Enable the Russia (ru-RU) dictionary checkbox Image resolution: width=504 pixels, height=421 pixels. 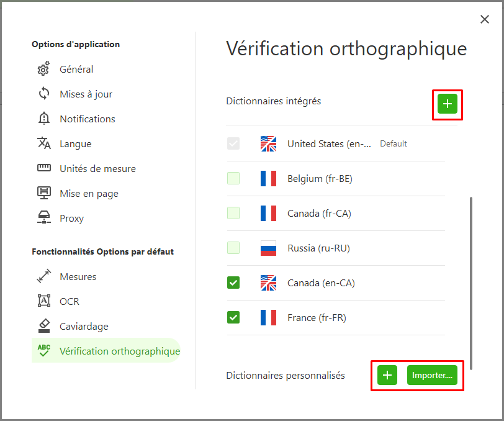pyautogui.click(x=233, y=248)
